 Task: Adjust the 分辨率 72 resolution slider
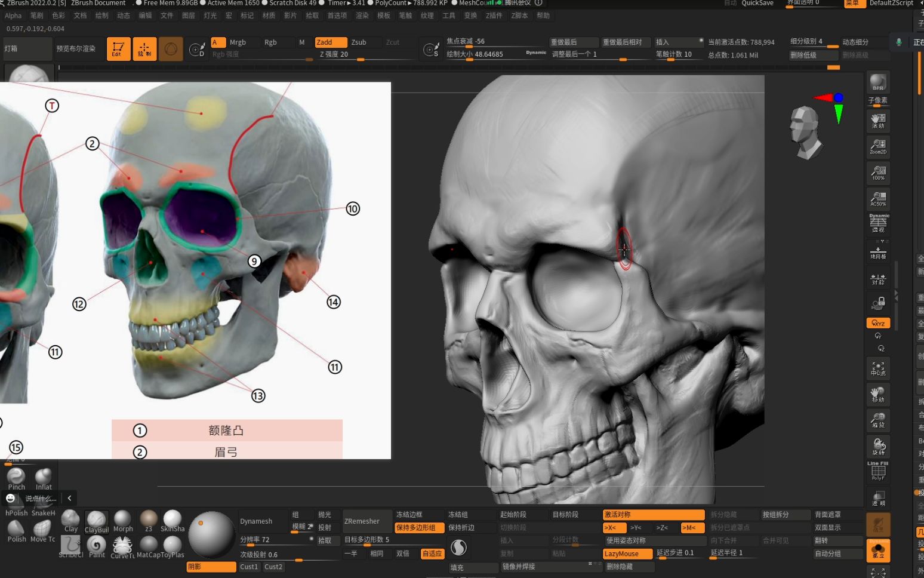(x=276, y=540)
